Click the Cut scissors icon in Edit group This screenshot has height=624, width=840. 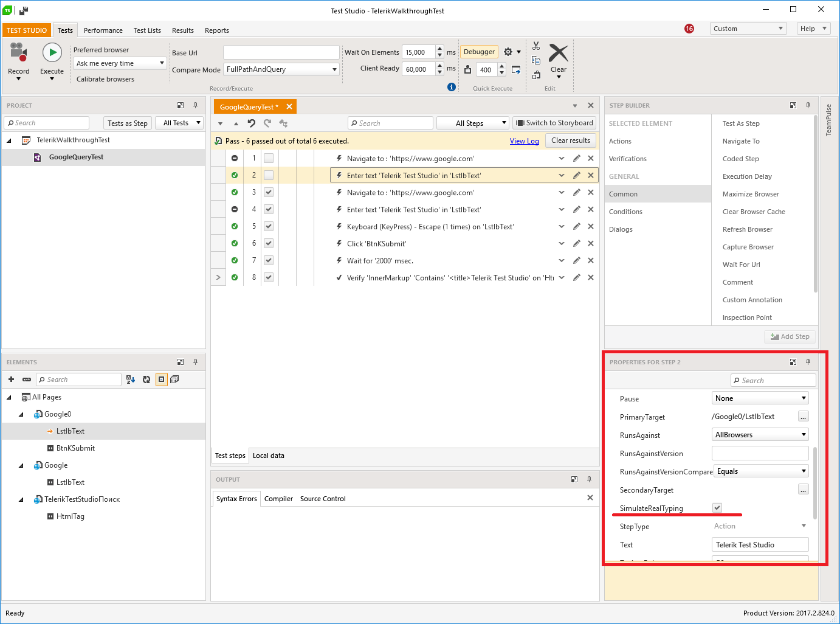point(536,46)
